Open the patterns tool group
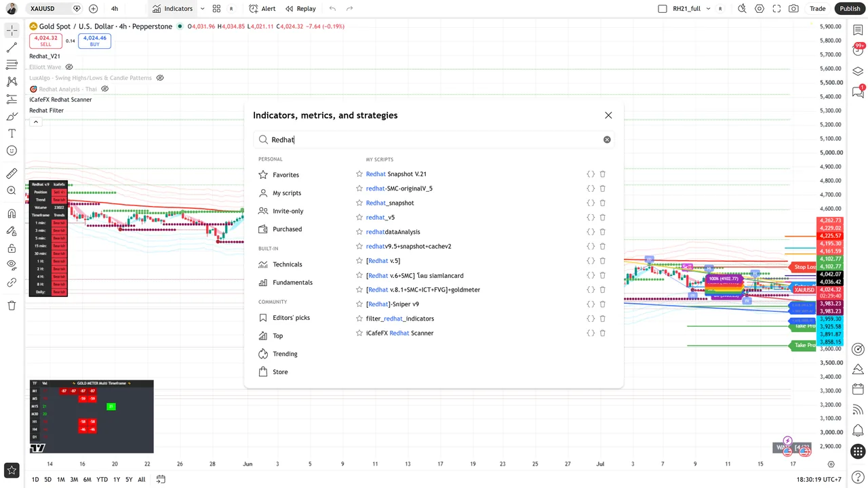Image resolution: width=868 pixels, height=488 pixels. tap(12, 81)
